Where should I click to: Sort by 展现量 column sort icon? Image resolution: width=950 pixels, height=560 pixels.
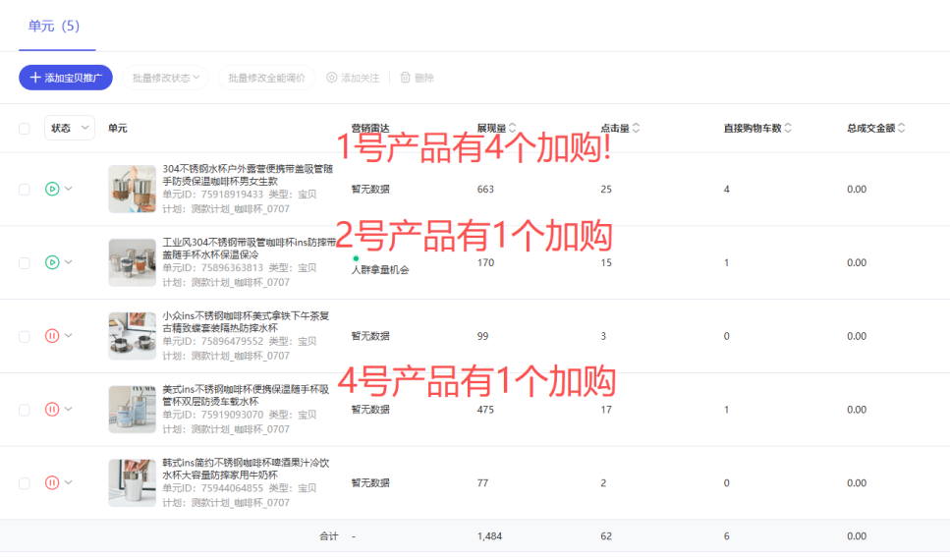point(513,128)
